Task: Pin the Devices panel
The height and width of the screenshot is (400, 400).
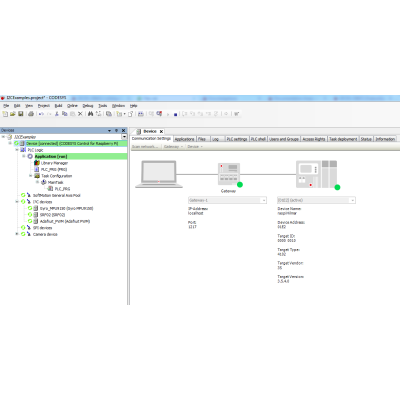Action: tap(116, 131)
